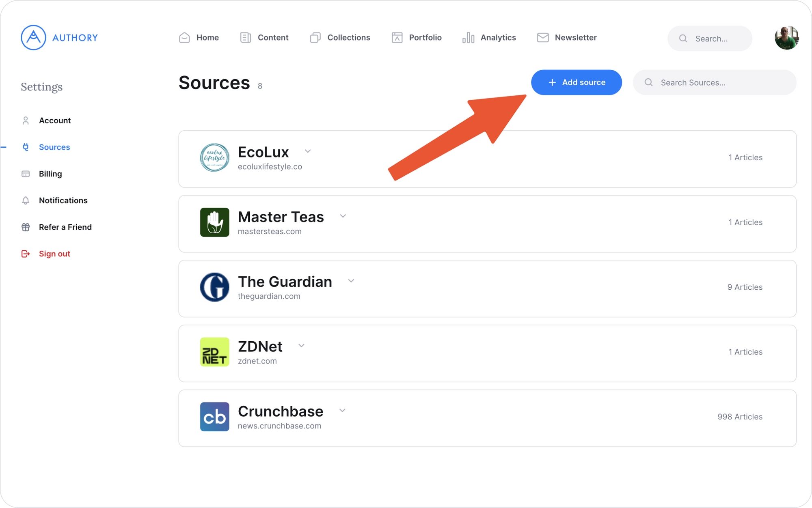The image size is (812, 508).
Task: Expand The Guardian chevron
Action: pos(351,281)
